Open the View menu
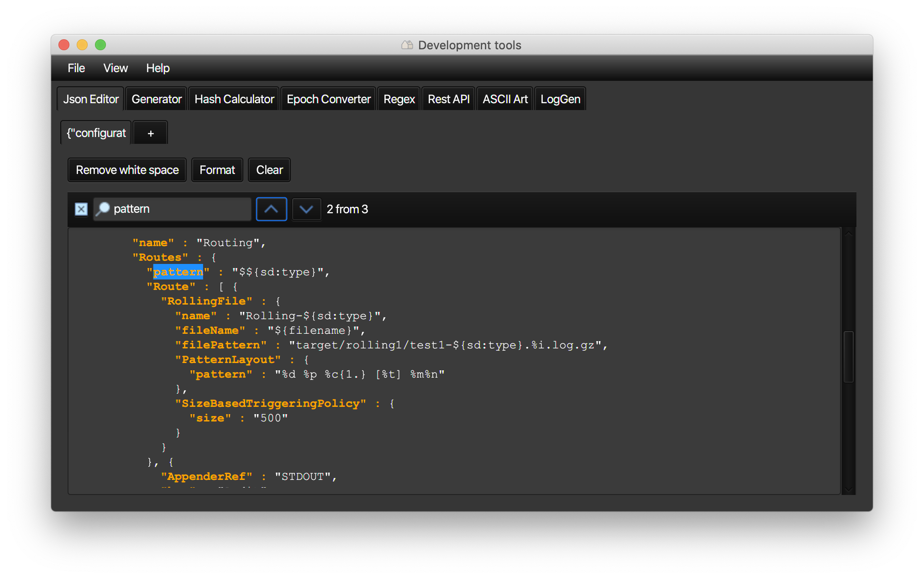The width and height of the screenshot is (924, 579). (115, 68)
